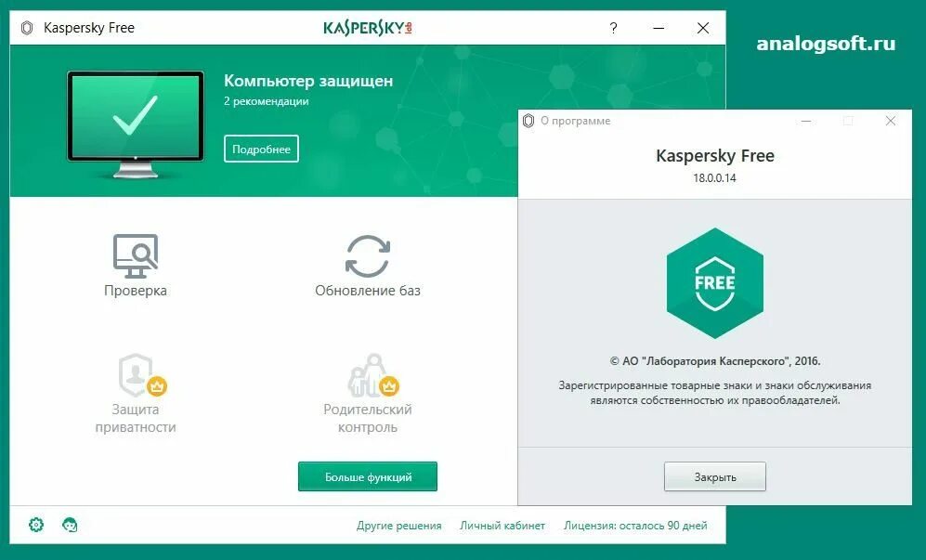
Task: Click version number 18.0.0.14
Action: (x=714, y=177)
